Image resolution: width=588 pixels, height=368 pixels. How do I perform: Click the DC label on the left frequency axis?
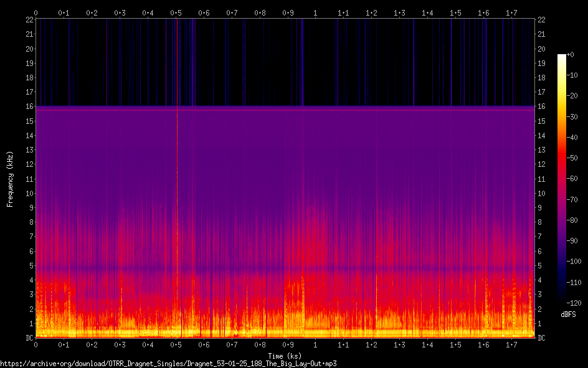click(27, 338)
